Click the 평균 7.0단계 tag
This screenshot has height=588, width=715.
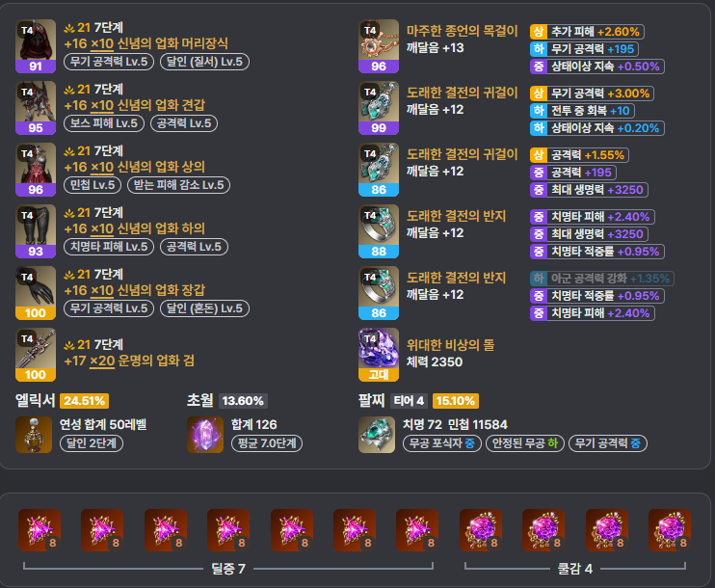tap(267, 443)
